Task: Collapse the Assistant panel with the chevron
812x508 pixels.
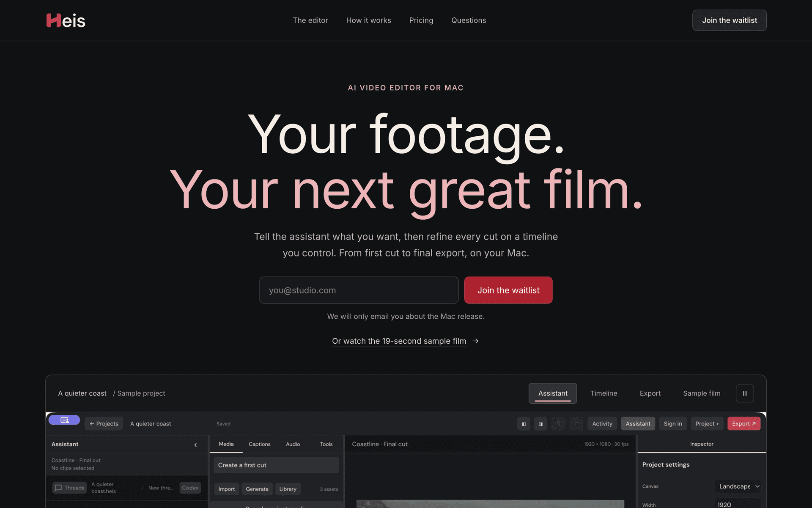Action: (x=195, y=445)
